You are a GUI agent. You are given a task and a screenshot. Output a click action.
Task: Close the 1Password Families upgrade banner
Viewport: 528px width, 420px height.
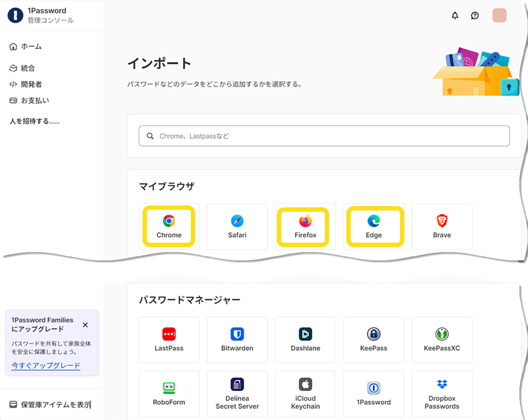[85, 325]
